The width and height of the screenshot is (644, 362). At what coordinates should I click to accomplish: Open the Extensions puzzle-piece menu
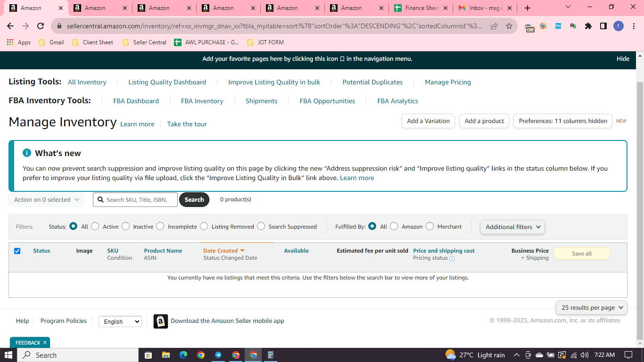tap(588, 26)
